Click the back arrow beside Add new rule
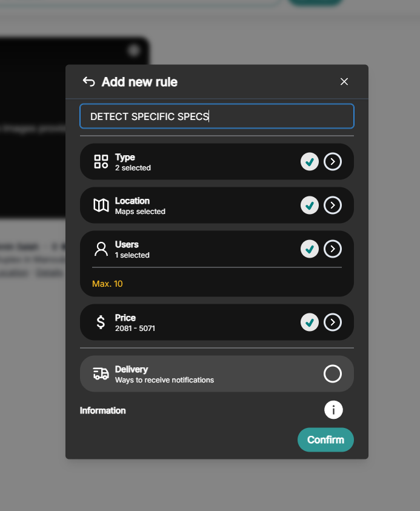This screenshot has height=511, width=420. pos(89,82)
